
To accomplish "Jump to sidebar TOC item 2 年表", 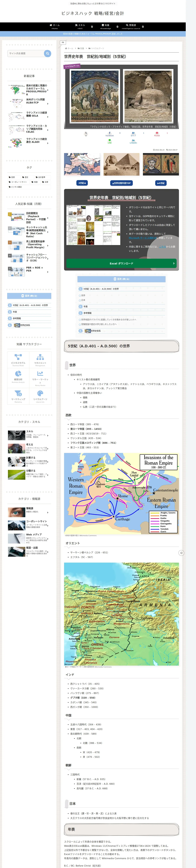I will [15, 312].
